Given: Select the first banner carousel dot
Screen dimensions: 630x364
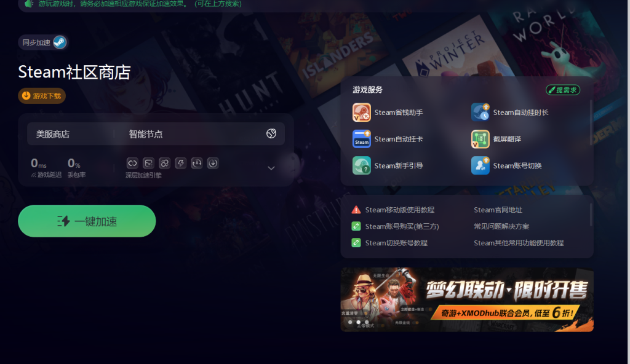Looking at the screenshot, I should pyautogui.click(x=350, y=322).
